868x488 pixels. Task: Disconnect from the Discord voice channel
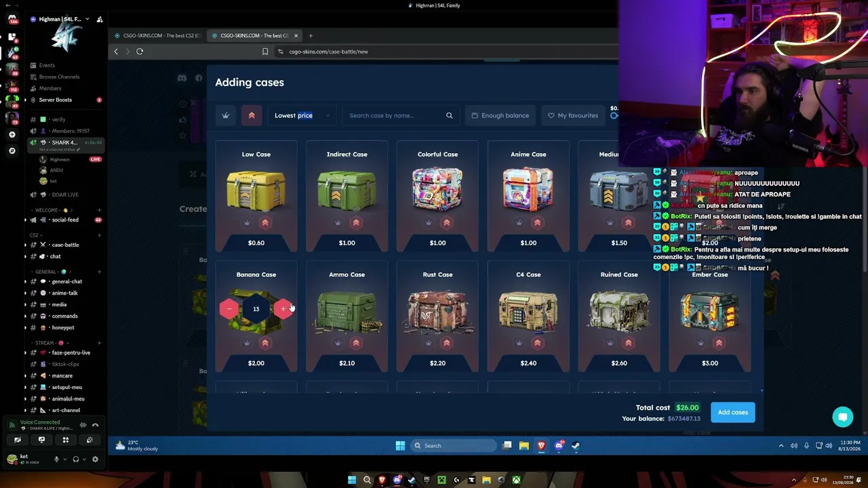[95, 425]
